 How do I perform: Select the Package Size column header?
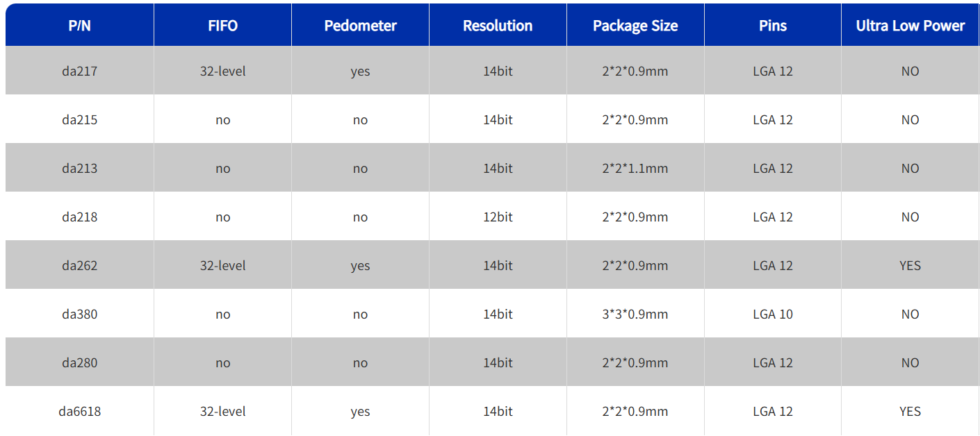click(x=635, y=26)
